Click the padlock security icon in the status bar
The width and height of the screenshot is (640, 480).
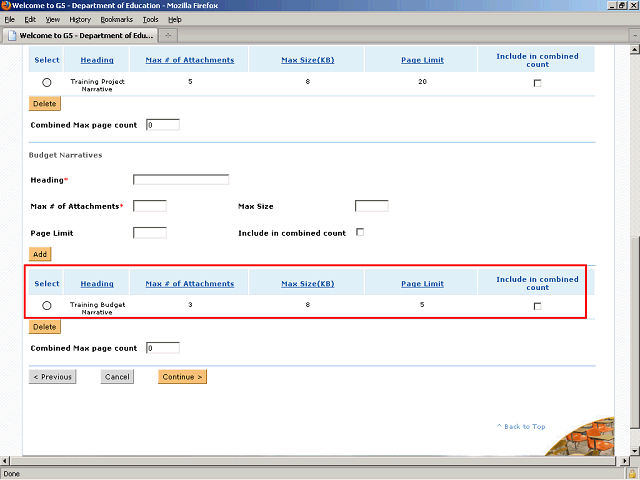pos(633,474)
